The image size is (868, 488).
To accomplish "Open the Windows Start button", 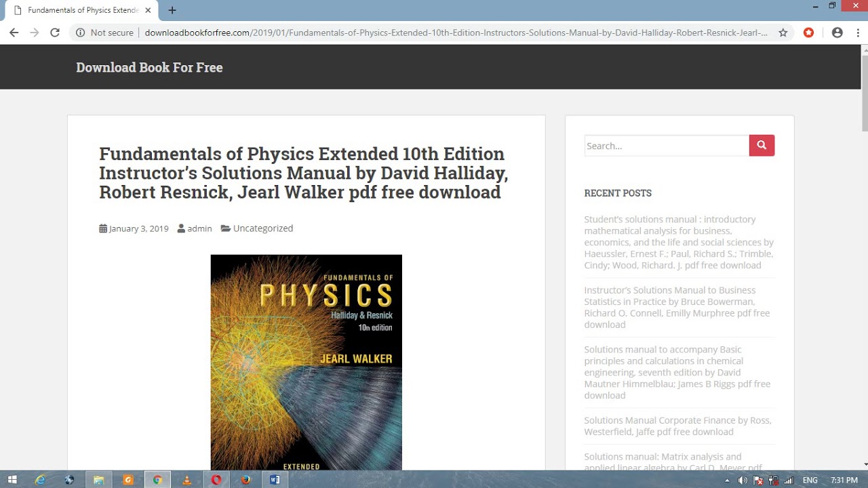I will pos(12,480).
